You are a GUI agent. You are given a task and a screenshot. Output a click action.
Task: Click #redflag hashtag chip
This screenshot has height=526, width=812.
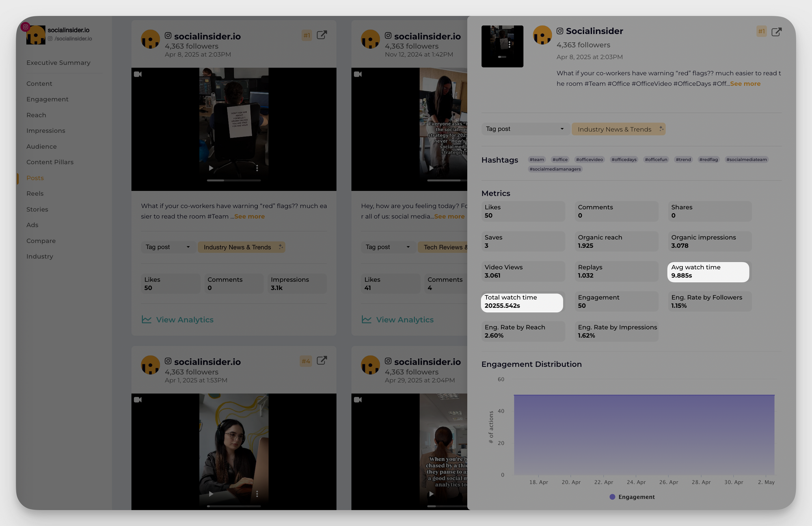[x=708, y=160]
